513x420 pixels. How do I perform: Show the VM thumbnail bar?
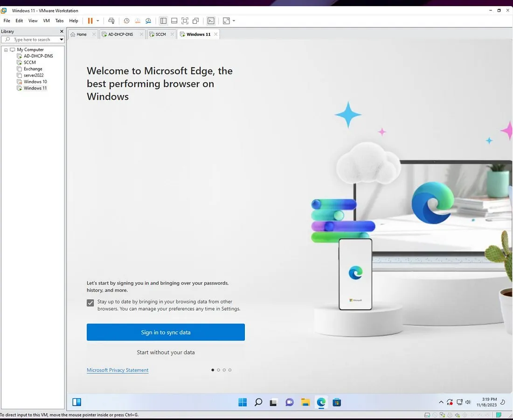tap(173, 21)
